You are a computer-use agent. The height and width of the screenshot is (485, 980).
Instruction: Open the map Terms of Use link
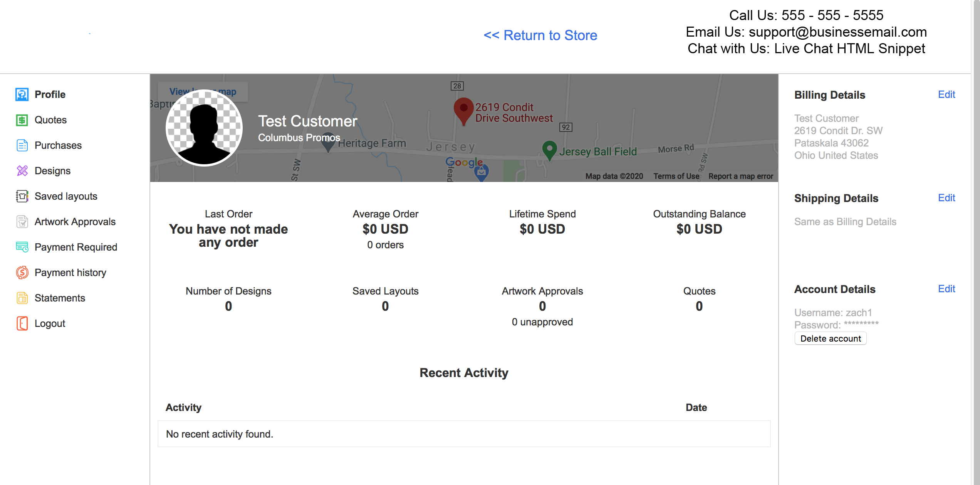(x=676, y=176)
